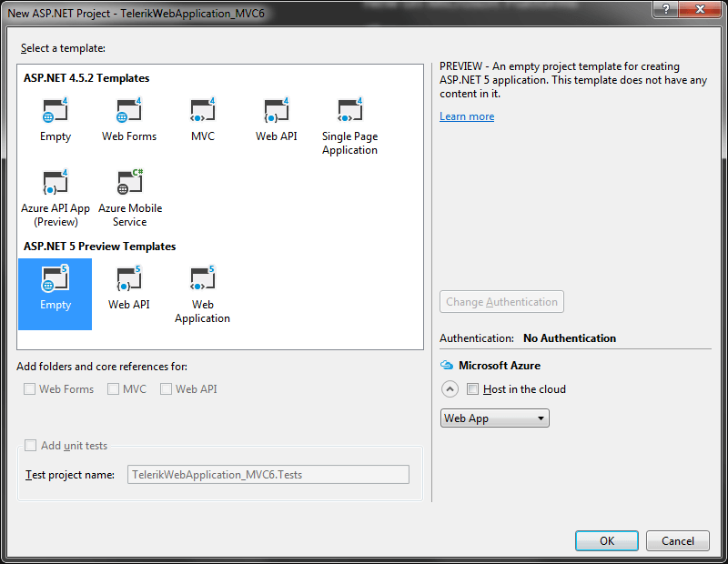Pick the Azure Mobile Service template icon
This screenshot has height=564, width=728.
tap(129, 182)
